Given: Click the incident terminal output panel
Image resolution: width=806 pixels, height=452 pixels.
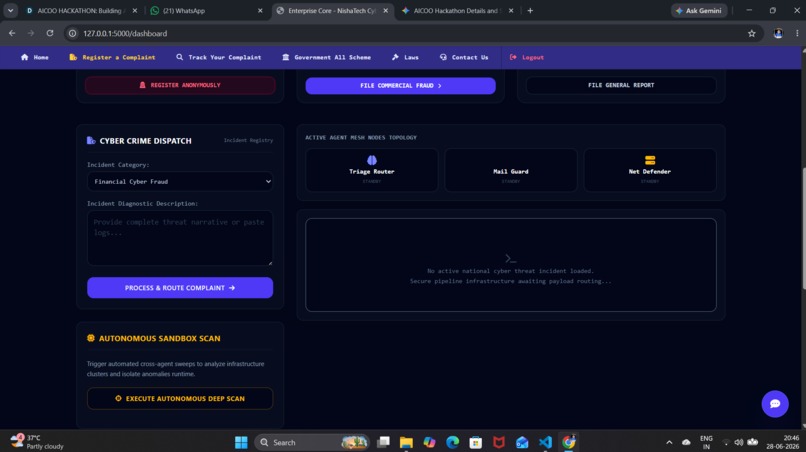Looking at the screenshot, I should click(x=510, y=265).
